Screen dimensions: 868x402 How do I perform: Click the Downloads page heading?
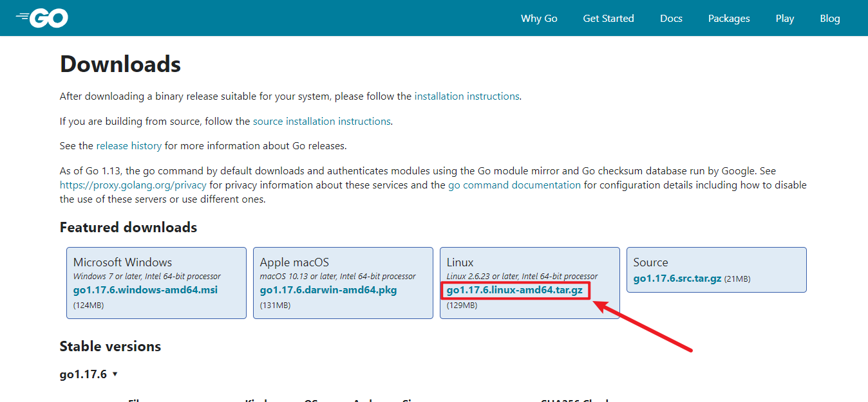120,64
